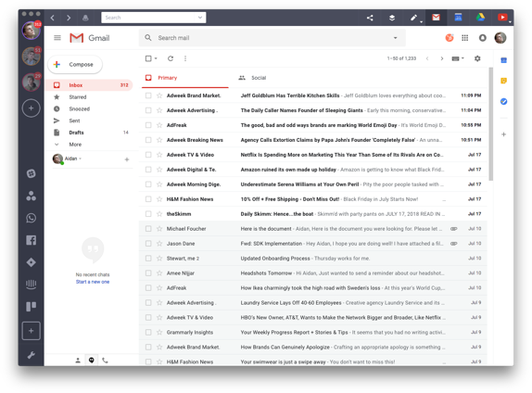Tick the checkbox for Michael Foucher email
Viewport: 532px width, 393px height.
point(148,229)
